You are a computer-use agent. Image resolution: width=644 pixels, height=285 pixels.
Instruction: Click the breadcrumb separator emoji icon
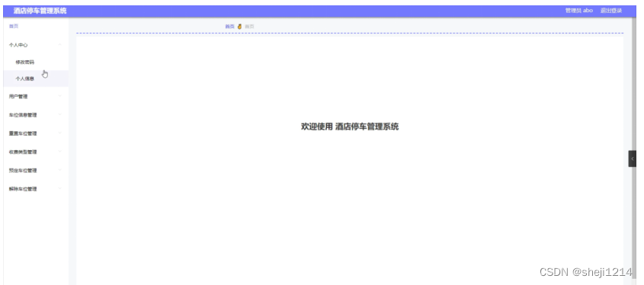tap(240, 26)
